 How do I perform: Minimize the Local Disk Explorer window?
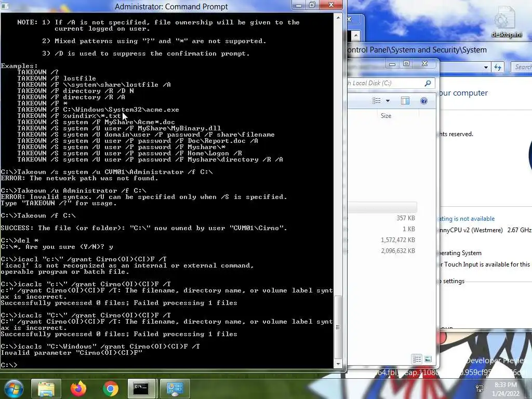pos(392,64)
